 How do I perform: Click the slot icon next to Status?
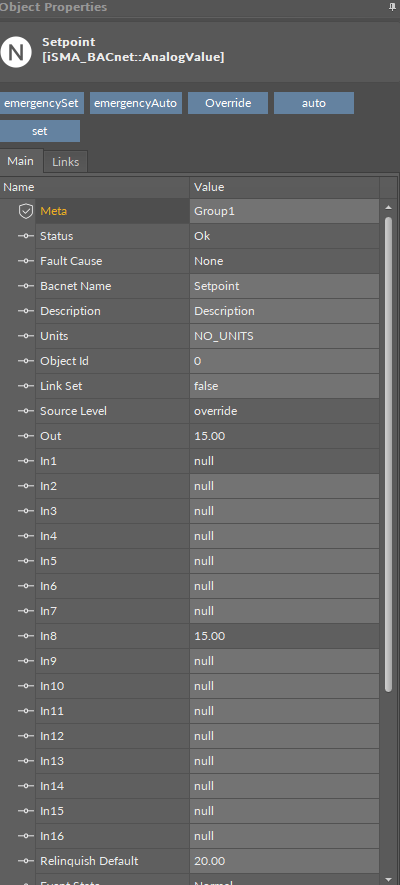(x=25, y=236)
